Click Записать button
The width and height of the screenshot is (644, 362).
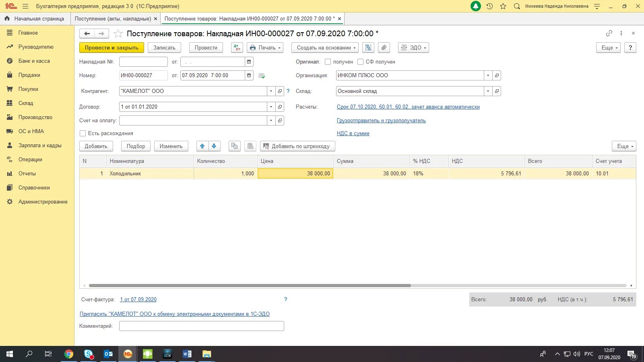coord(164,47)
